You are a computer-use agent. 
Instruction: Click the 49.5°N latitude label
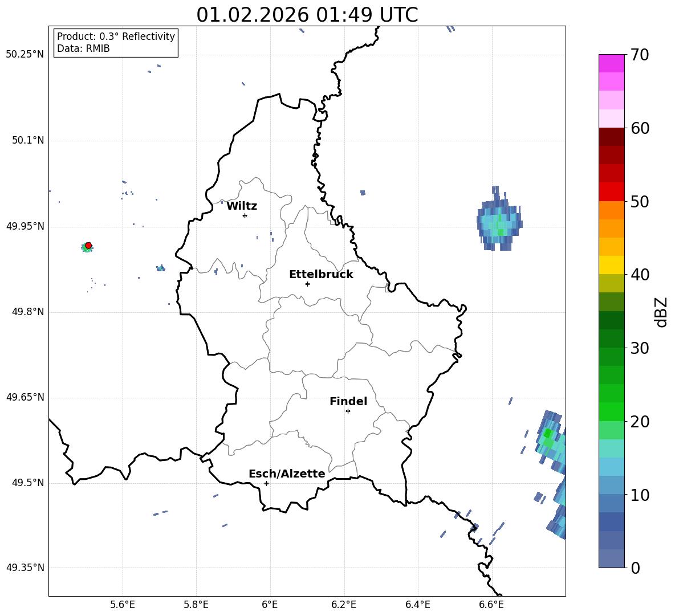click(x=28, y=483)
